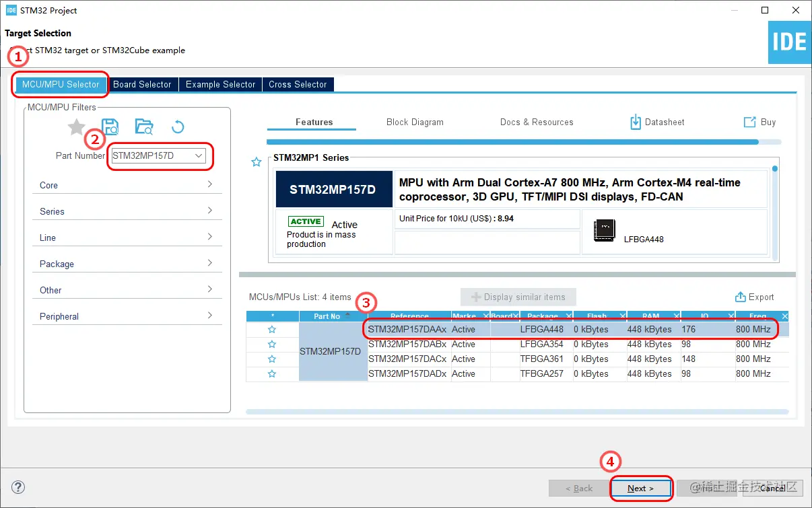Toggle favorite star for STM32MP157DAAx
Viewport: 812px width, 508px height.
(272, 330)
